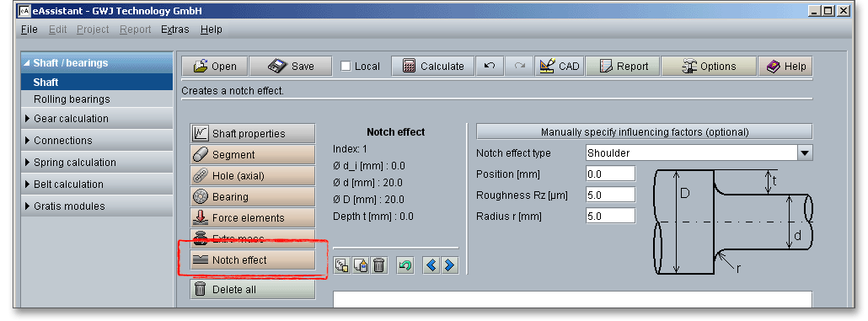Click Manually specify influencing factors button
The height and width of the screenshot is (321, 868).
(x=645, y=131)
